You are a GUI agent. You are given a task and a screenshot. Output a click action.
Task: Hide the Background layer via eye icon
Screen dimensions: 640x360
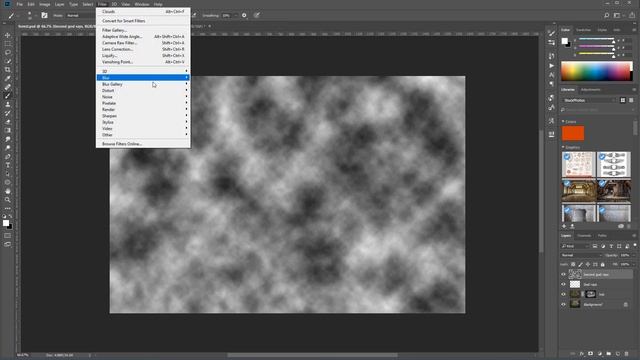pos(564,304)
